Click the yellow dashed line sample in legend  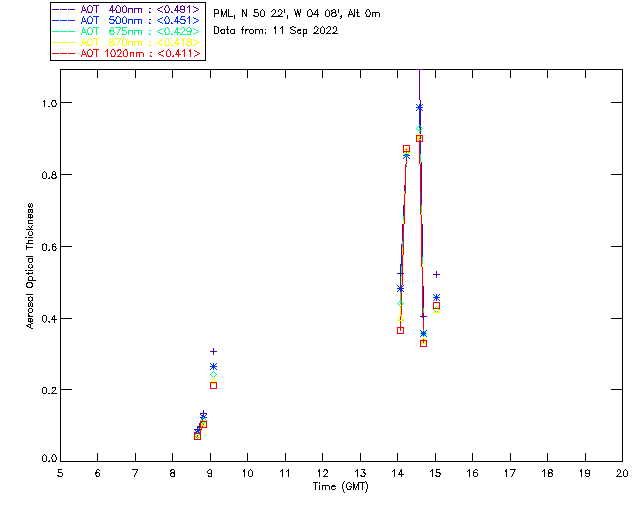tap(64, 42)
